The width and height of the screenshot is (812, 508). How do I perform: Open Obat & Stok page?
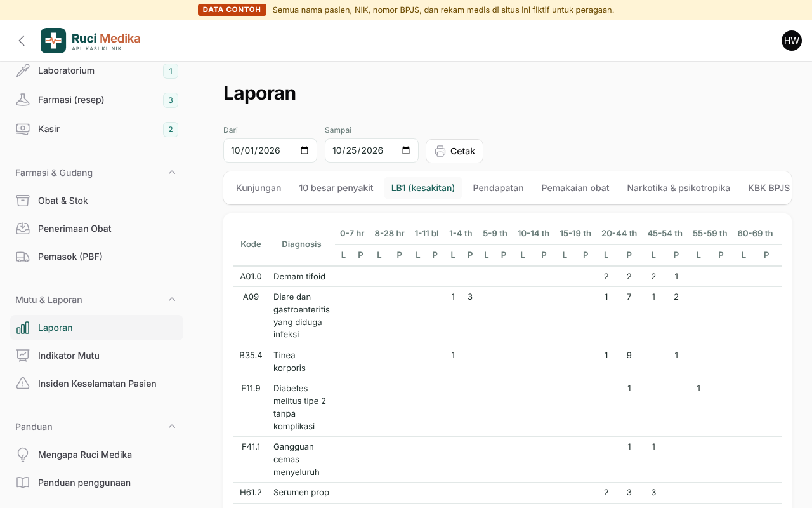(x=96, y=201)
